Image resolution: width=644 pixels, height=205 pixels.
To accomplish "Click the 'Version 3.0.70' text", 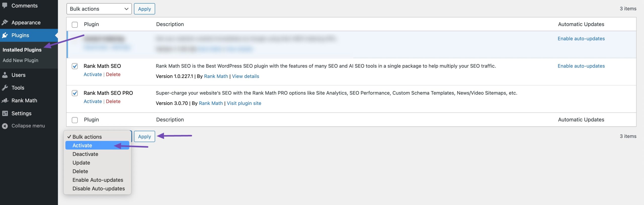I will (172, 103).
